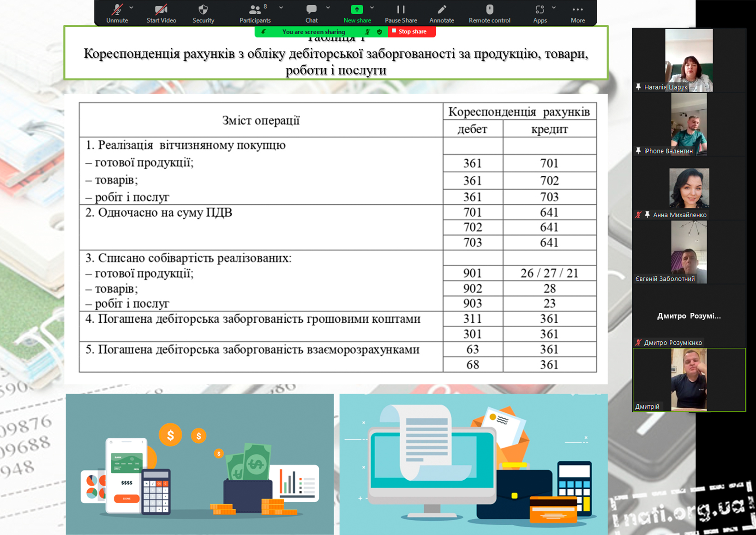Click debit cell "901"
The image size is (756, 535).
[473, 273]
